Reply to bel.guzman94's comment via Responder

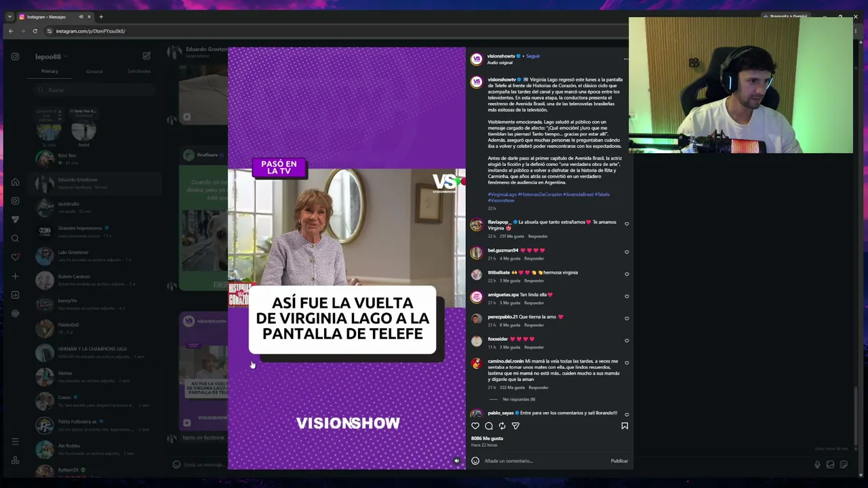tap(534, 258)
